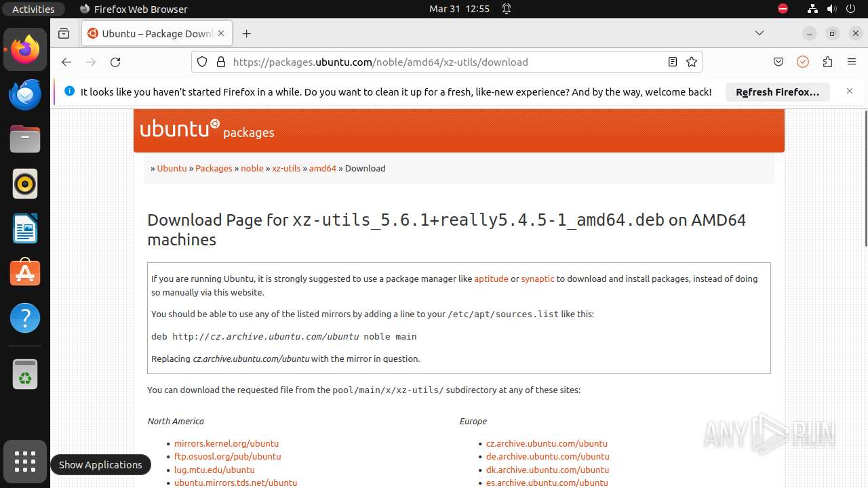Open Firefox View recent browsing button

(x=64, y=33)
